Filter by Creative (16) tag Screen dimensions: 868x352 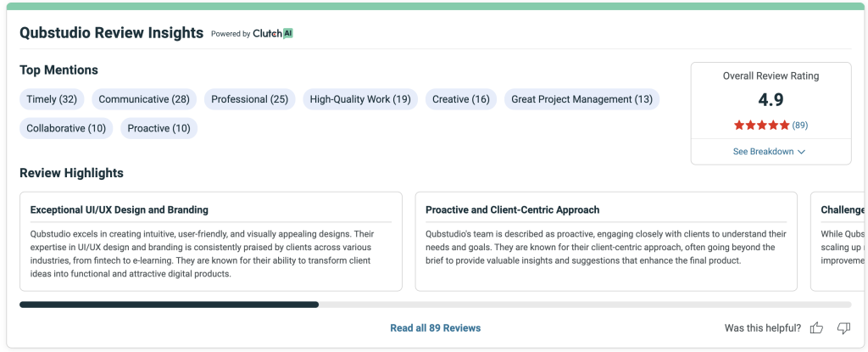[461, 99]
